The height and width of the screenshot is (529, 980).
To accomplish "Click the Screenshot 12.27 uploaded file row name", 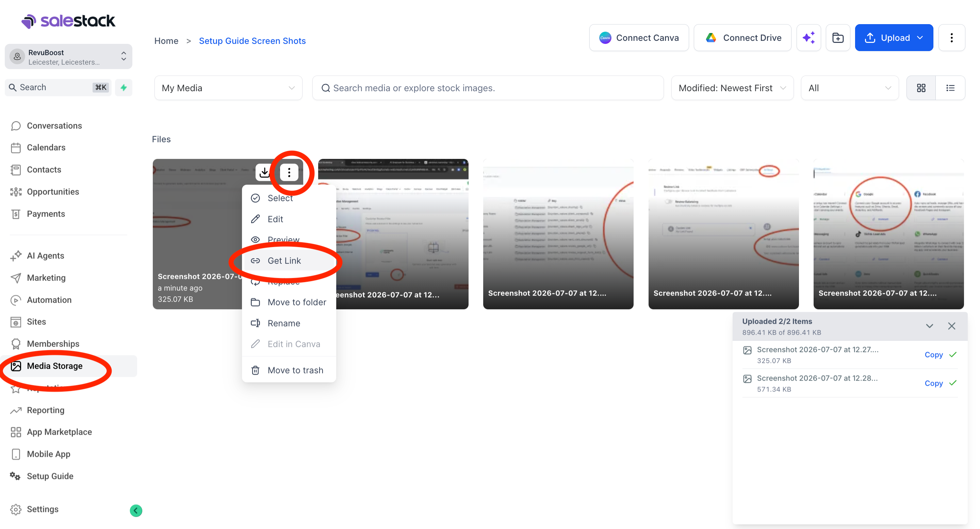I will (x=818, y=349).
